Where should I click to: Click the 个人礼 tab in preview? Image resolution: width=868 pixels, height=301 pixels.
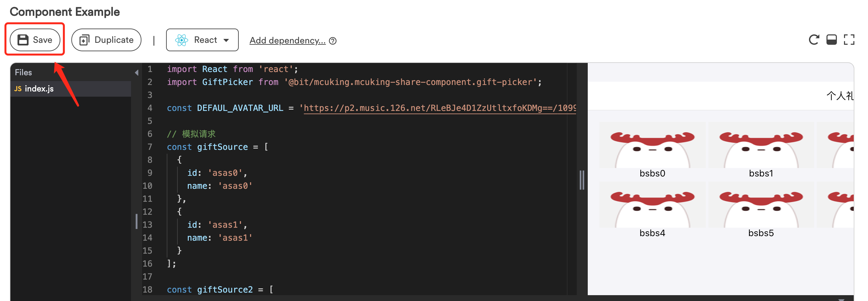(x=839, y=96)
